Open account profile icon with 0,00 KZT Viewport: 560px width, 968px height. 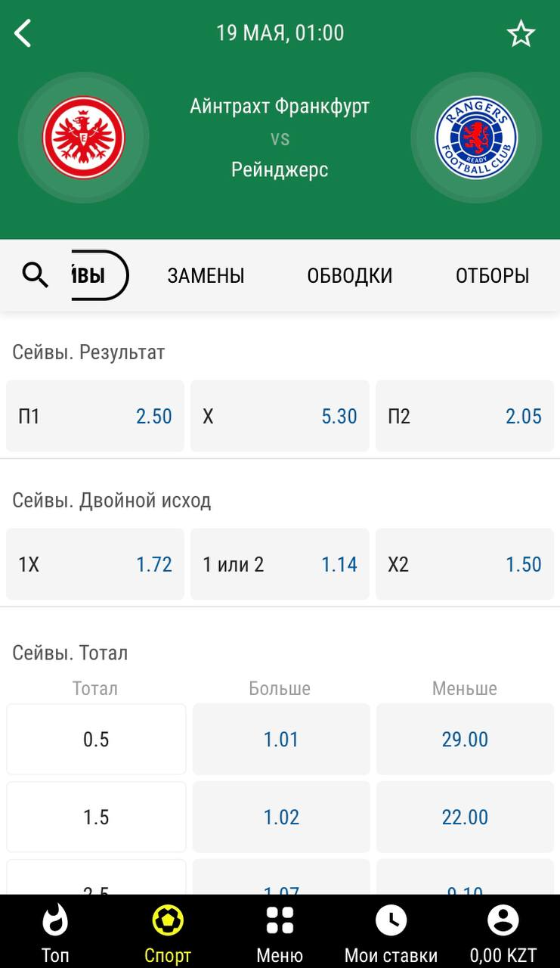[503, 921]
